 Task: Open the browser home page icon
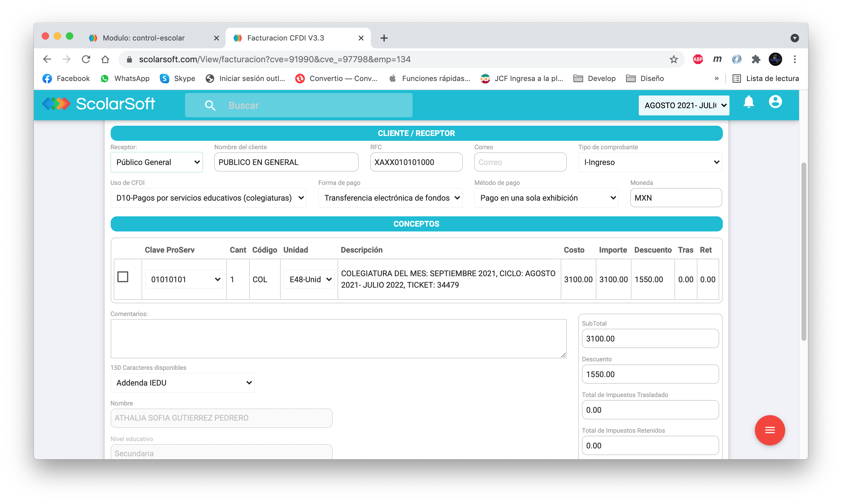tap(105, 59)
